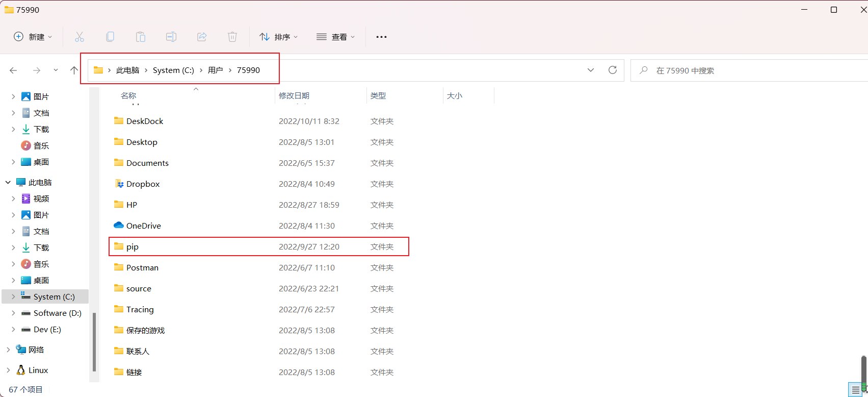Viewport: 868px width, 397px height.
Task: Select the pinned 文档 above 此电脑 in the sidebar
Action: point(41,113)
